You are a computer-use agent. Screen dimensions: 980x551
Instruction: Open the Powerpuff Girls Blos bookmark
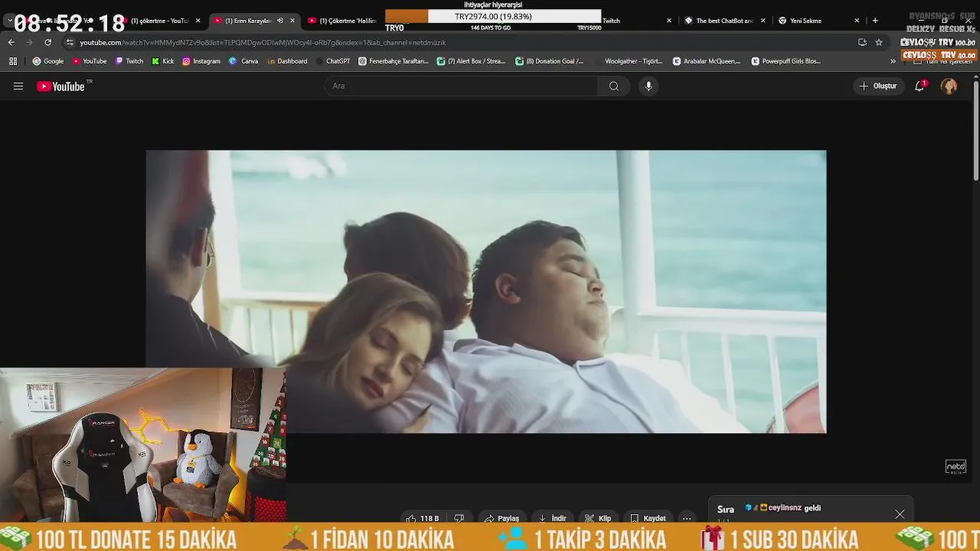786,61
